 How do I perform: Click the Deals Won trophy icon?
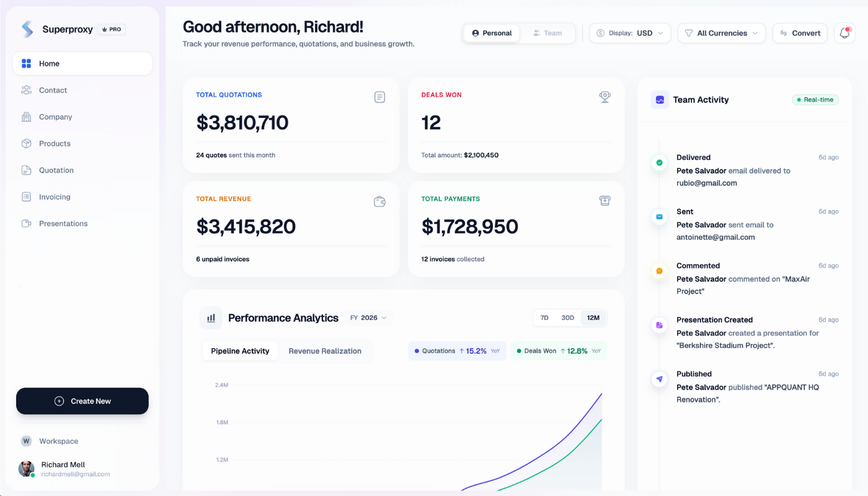(x=604, y=97)
